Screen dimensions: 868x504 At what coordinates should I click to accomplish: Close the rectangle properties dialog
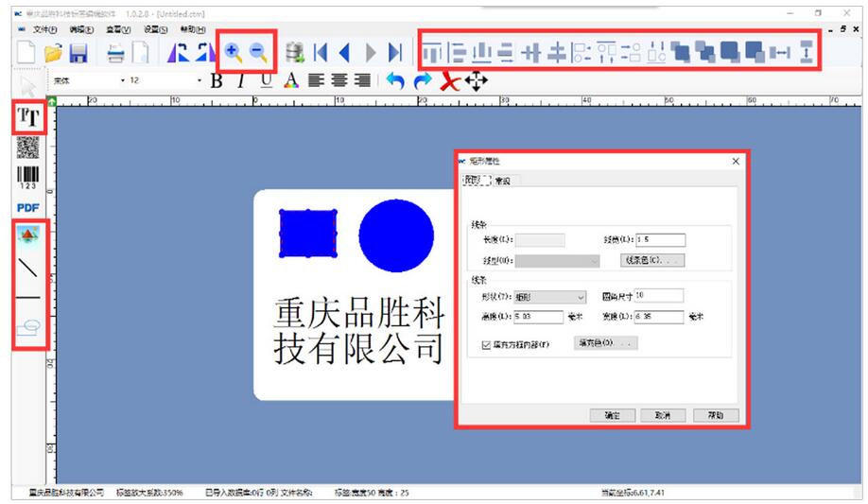tap(736, 161)
